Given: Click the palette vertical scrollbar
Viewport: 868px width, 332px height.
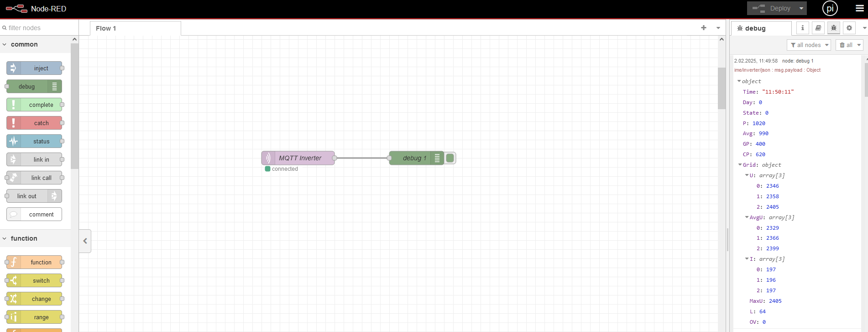Looking at the screenshot, I should (74, 107).
